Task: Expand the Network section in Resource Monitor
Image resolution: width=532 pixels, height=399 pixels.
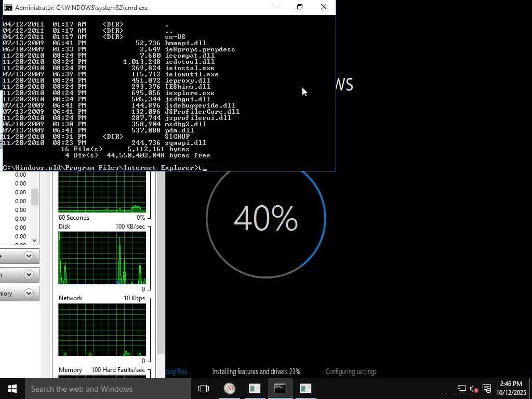Action: [29, 274]
